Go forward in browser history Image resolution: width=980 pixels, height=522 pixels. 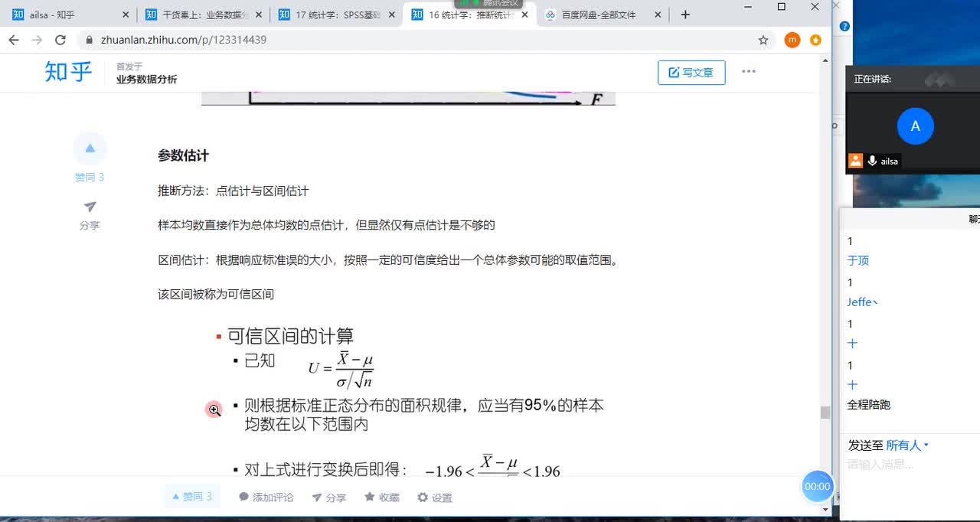tap(37, 40)
